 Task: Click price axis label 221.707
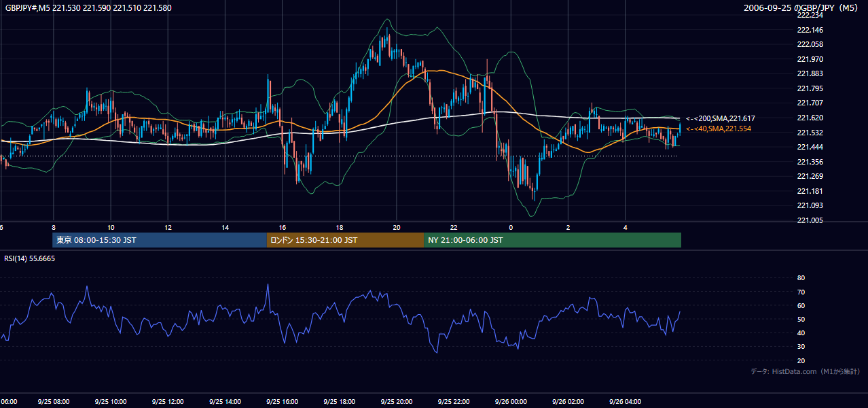[x=811, y=103]
